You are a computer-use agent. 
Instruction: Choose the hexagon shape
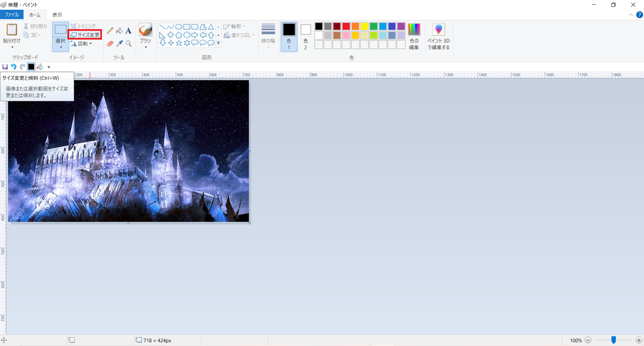pos(187,35)
